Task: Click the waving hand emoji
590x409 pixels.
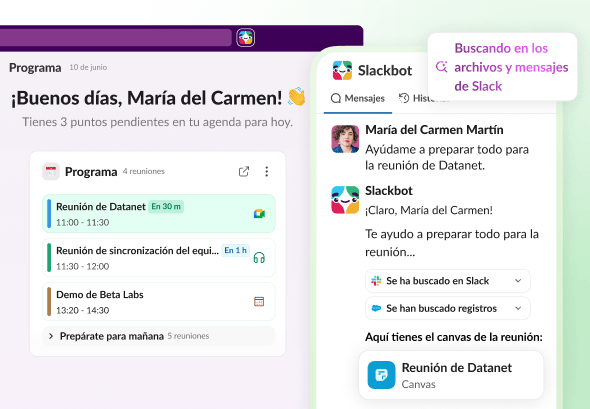Action: (x=297, y=97)
